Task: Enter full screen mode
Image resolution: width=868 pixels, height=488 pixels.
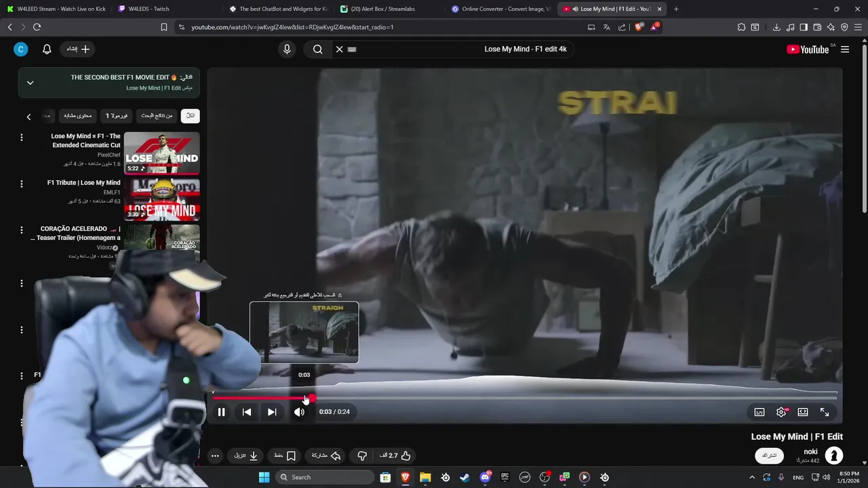Action: coord(825,412)
